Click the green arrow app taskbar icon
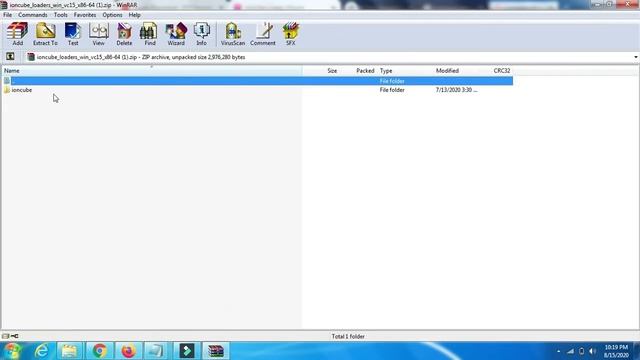This screenshot has height=360, width=640. [187, 351]
